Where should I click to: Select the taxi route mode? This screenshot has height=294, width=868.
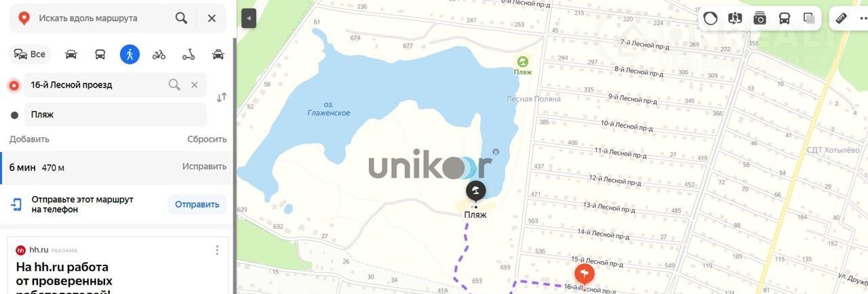(218, 54)
